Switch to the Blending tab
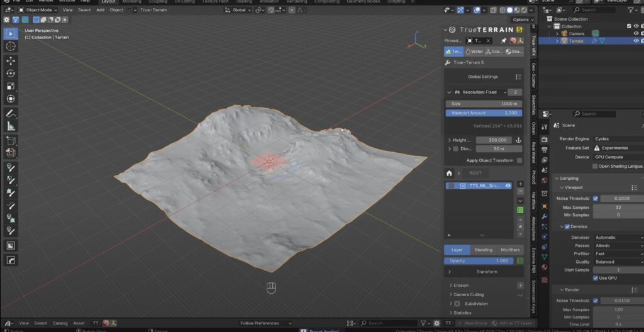The width and height of the screenshot is (644, 332). [x=484, y=250]
